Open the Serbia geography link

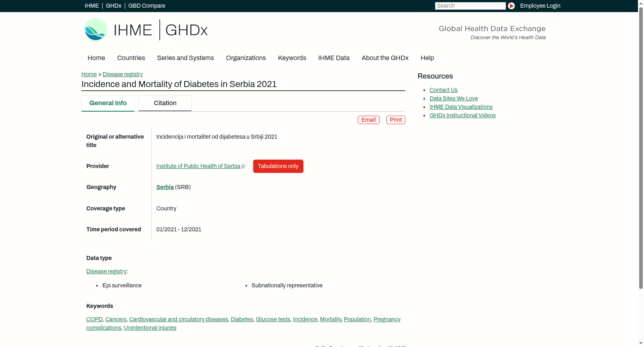165,187
